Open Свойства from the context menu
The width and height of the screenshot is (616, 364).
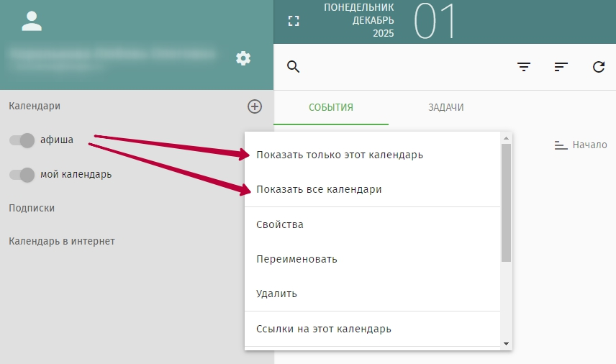280,224
